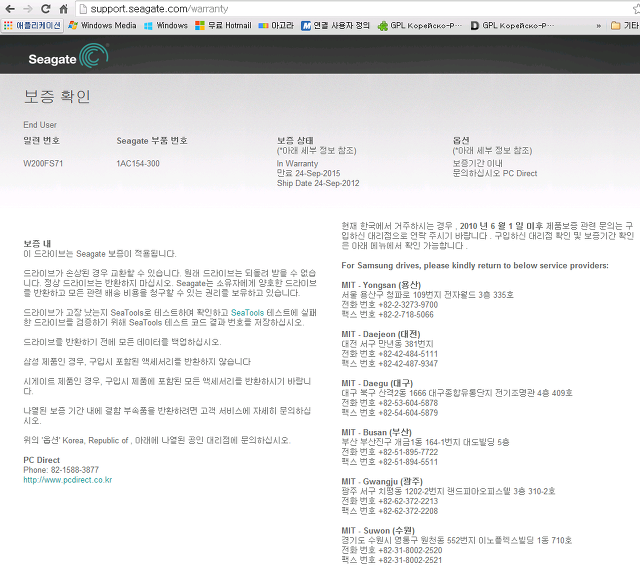
Task: Open the Windows Media bookmark
Action: pos(102,26)
